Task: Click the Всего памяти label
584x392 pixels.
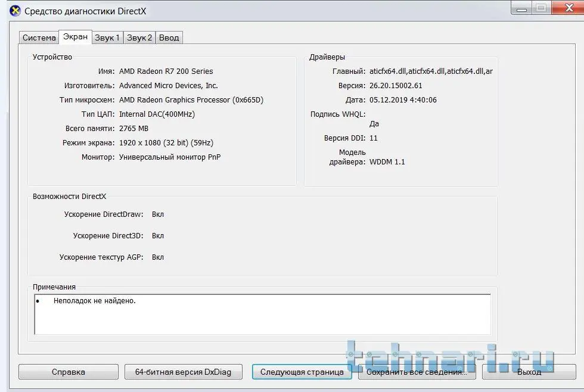Action: [90, 129]
